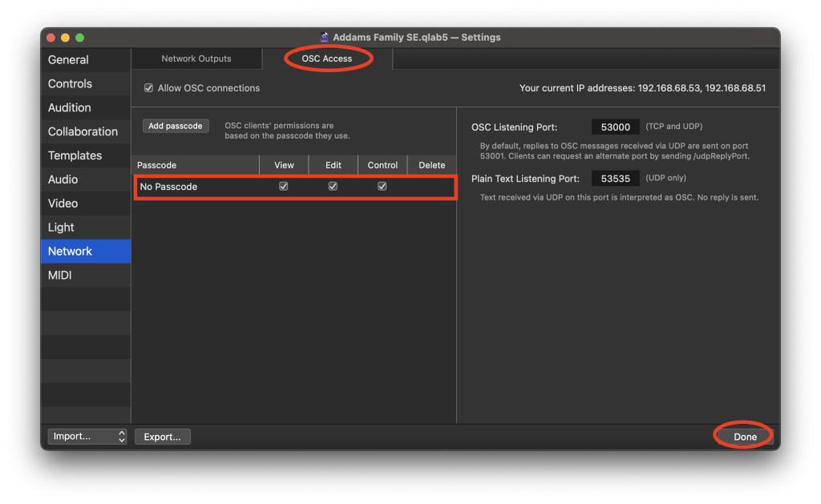Click the Edit column header
821x504 pixels.
coord(333,165)
